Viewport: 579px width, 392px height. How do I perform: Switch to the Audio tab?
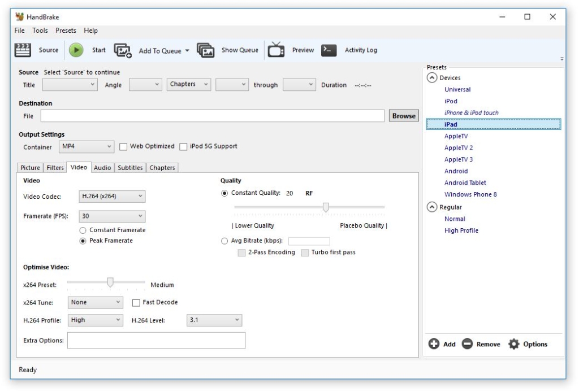click(102, 168)
